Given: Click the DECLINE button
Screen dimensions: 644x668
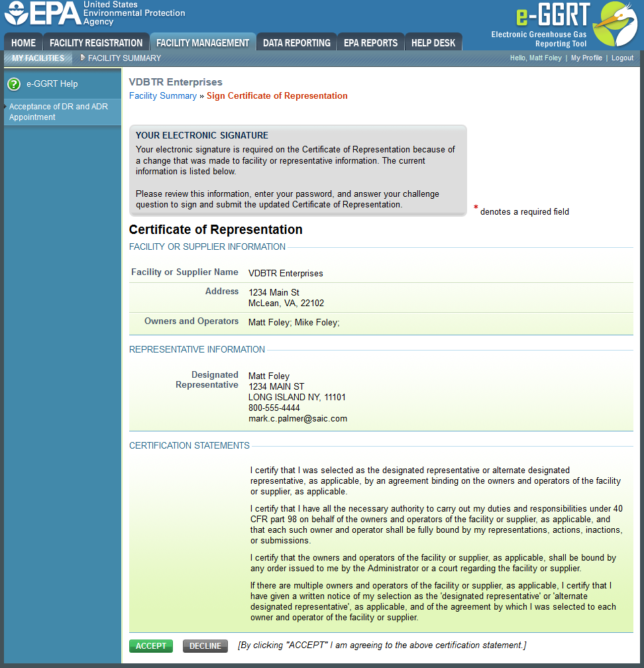Looking at the screenshot, I should [205, 646].
